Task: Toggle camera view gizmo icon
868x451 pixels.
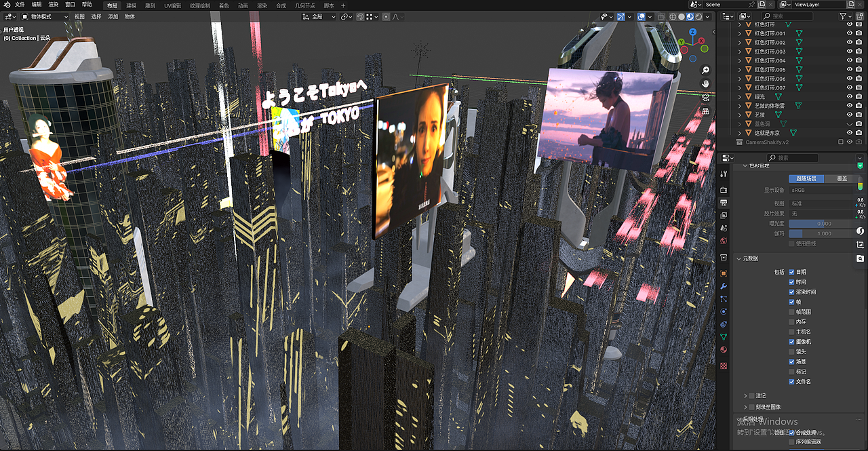Action: point(706,97)
